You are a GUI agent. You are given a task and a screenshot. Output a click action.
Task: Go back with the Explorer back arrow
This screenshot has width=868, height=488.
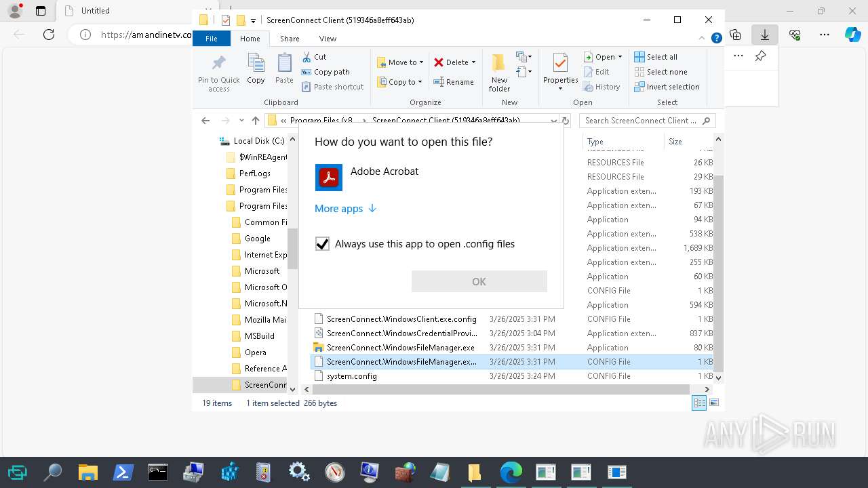(205, 121)
